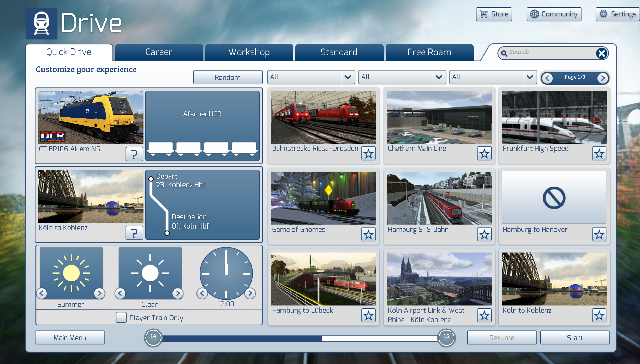This screenshot has height=364, width=640.
Task: Favorite Frankfurt High Speed star
Action: point(599,153)
